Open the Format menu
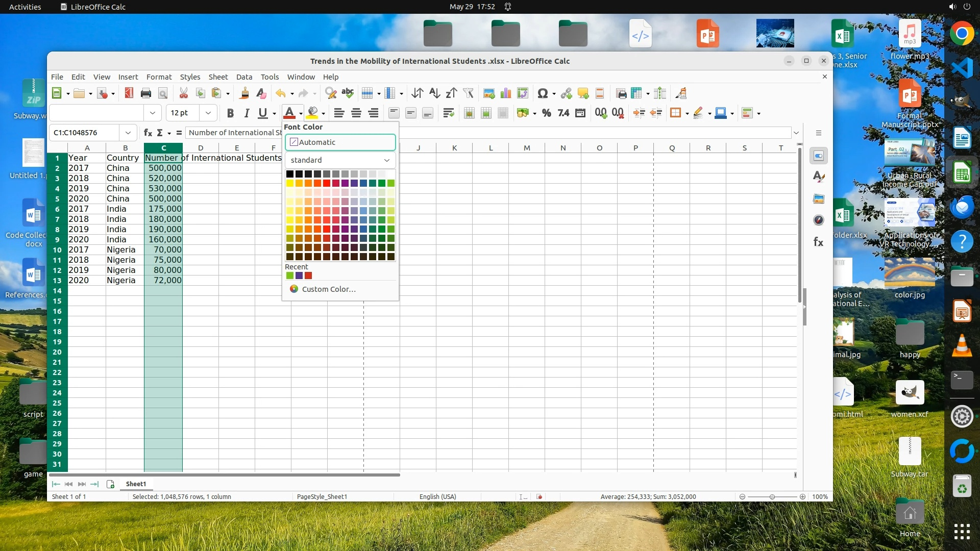This screenshot has width=980, height=551. [159, 77]
